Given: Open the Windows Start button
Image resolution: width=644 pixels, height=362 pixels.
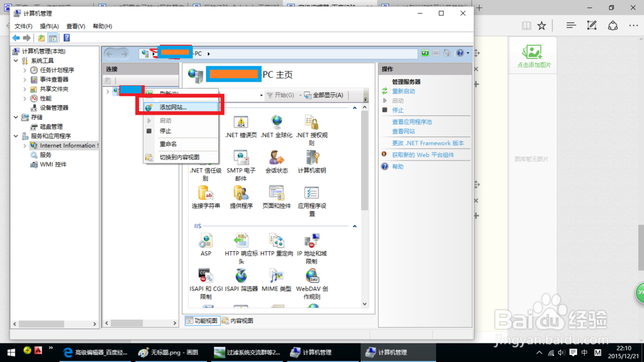Looking at the screenshot, I should pos(11,352).
